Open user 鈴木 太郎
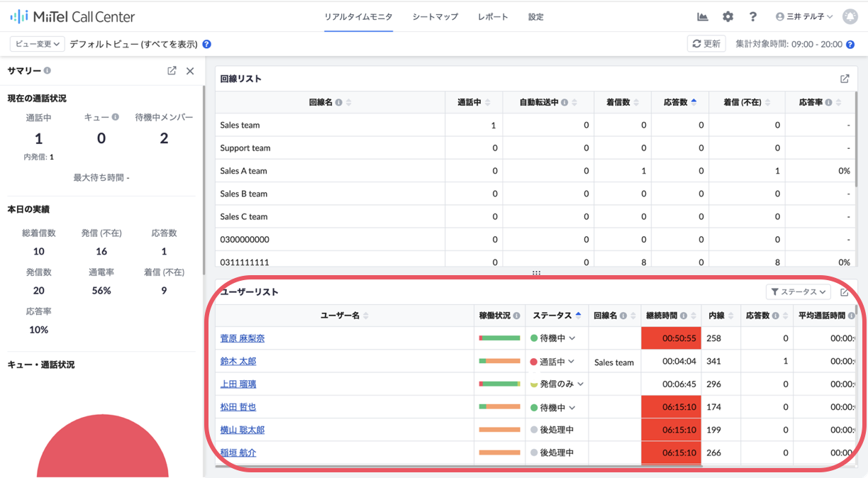The width and height of the screenshot is (868, 478). click(x=238, y=361)
